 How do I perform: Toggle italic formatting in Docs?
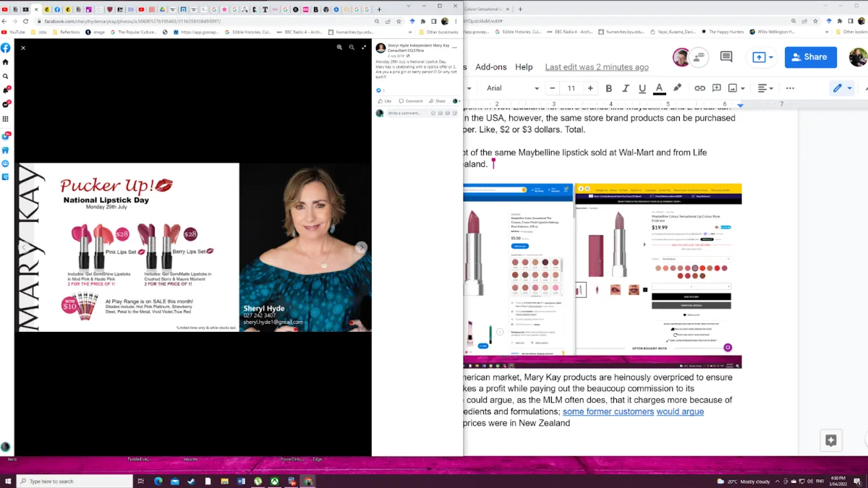[626, 88]
